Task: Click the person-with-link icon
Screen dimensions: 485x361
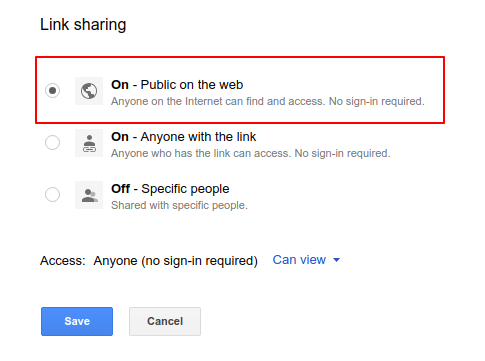Action: point(89,143)
